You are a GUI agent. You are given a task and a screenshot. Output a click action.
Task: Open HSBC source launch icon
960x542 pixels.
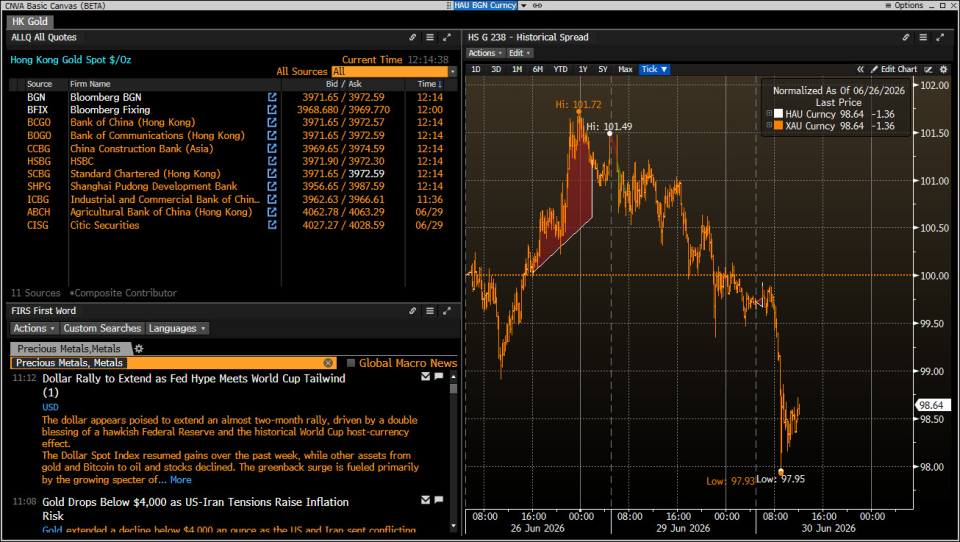click(272, 161)
